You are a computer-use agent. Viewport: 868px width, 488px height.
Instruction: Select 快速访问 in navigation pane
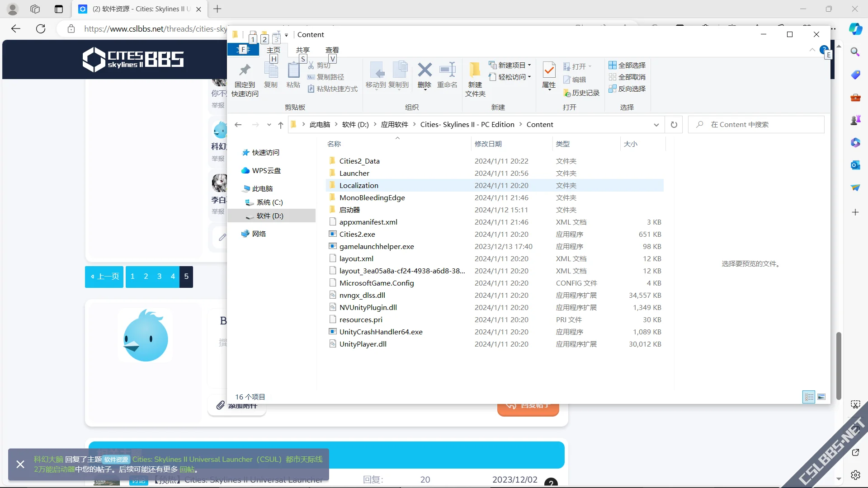click(x=265, y=153)
